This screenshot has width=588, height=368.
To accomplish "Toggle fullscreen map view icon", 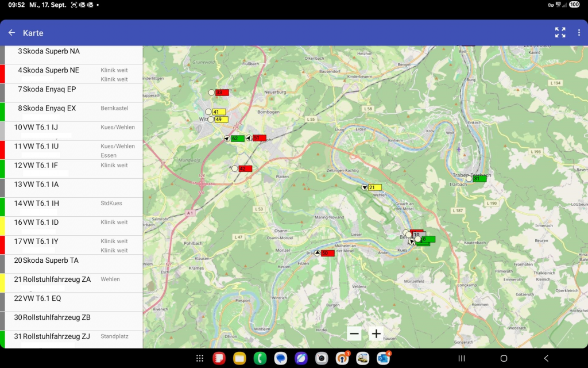I will point(560,33).
